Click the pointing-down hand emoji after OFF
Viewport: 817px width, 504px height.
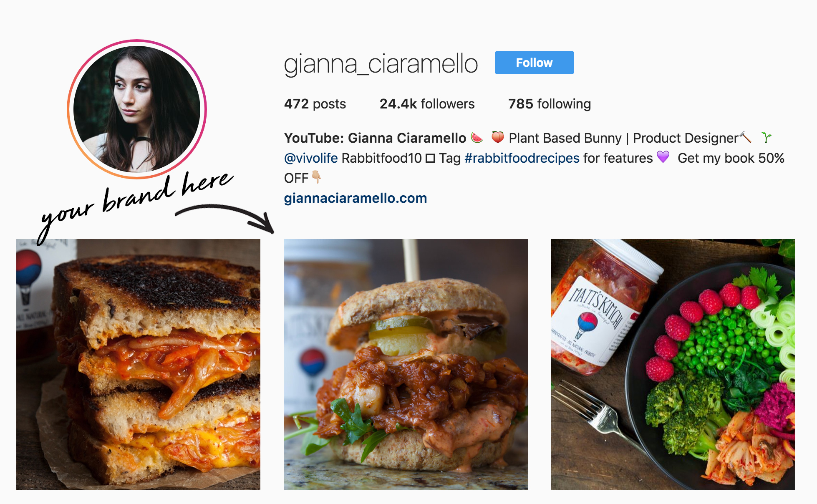tap(317, 177)
